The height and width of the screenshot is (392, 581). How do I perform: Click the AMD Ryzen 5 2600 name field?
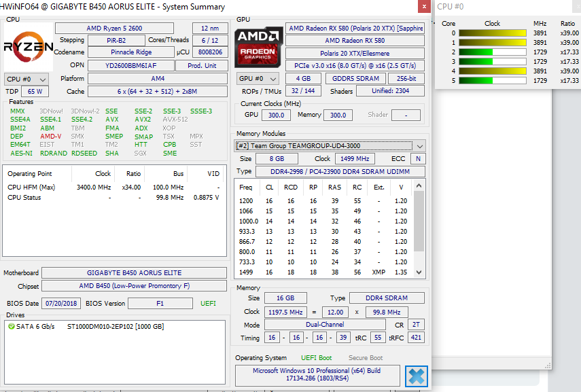pos(114,28)
